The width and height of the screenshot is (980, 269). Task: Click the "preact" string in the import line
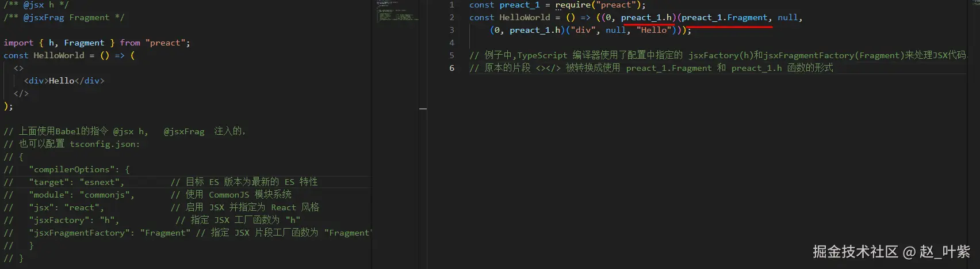click(x=166, y=43)
